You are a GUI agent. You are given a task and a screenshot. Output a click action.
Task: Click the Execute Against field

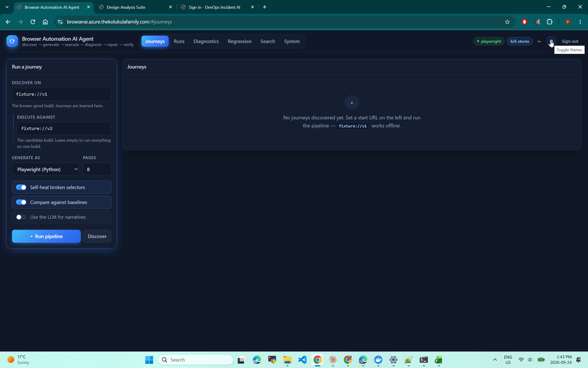pyautogui.click(x=64, y=129)
